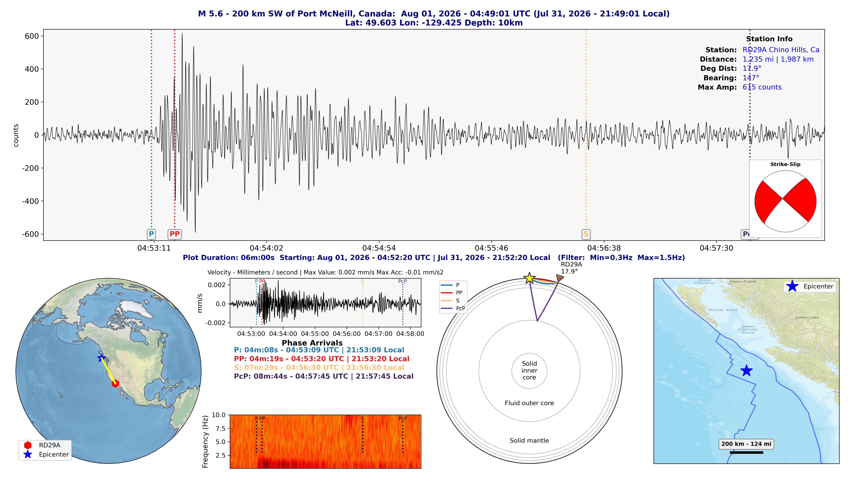Click the "Velocity - Millimeters / second" plot title
868x488 pixels.
pyautogui.click(x=325, y=272)
